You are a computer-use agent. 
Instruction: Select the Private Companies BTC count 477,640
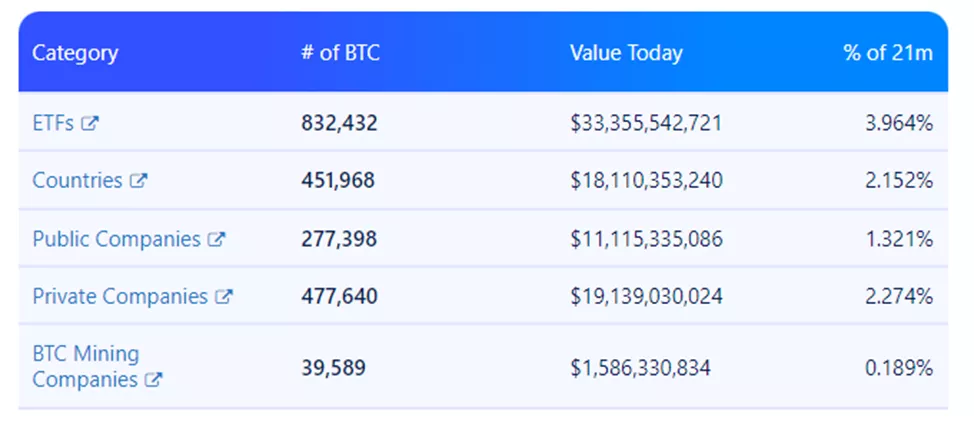tap(339, 297)
